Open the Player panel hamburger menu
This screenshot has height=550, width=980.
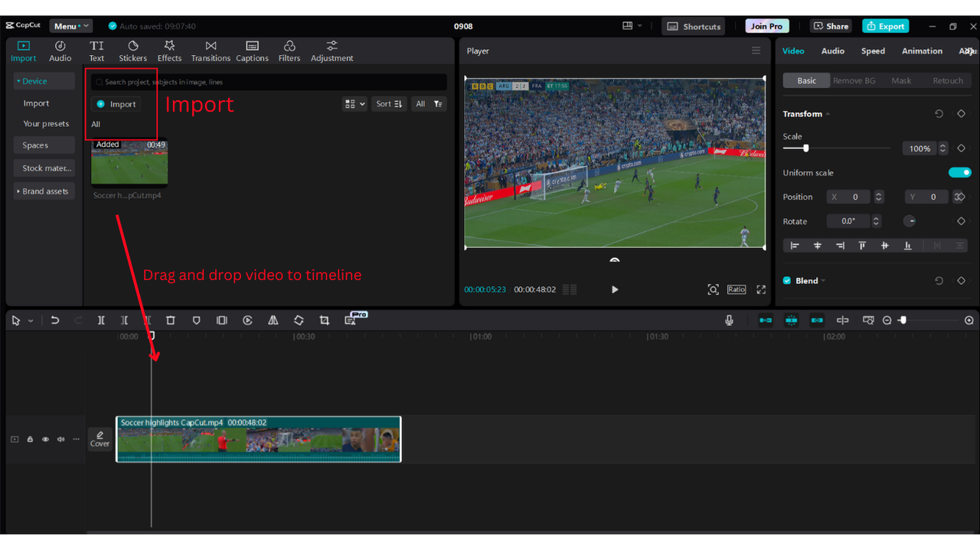coord(756,50)
